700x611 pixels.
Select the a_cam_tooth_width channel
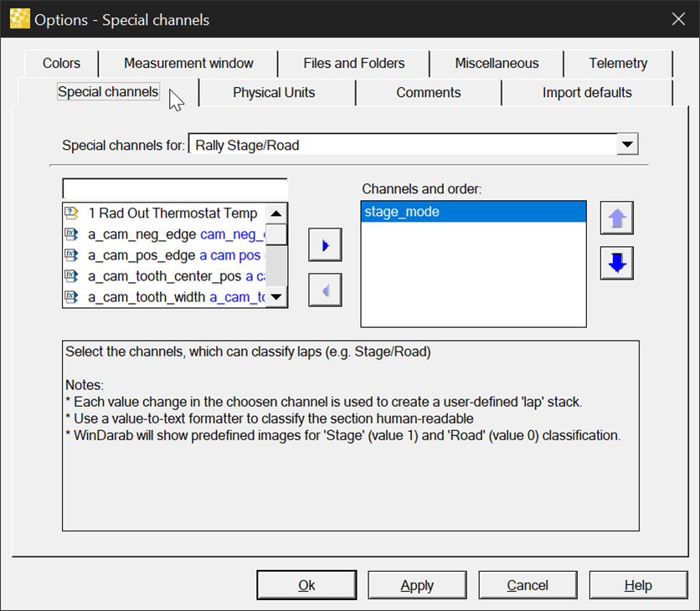[x=164, y=297]
